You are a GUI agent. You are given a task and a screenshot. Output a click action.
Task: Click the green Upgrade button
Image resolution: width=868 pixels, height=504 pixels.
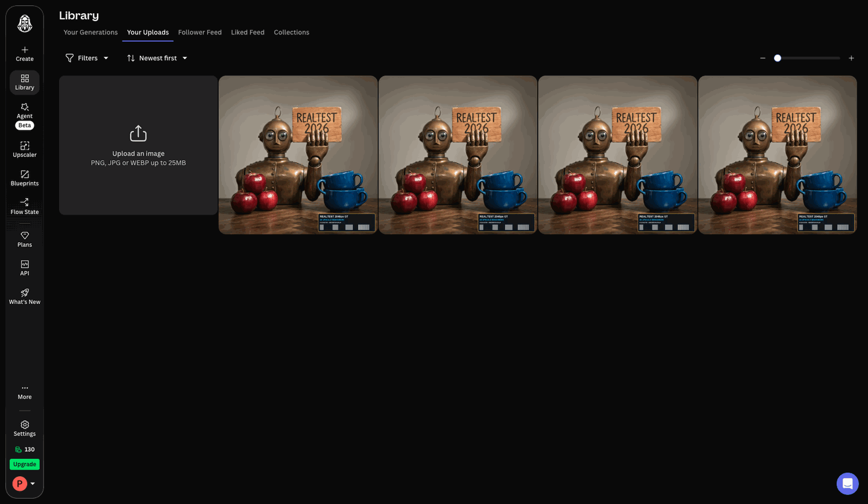coord(25,464)
